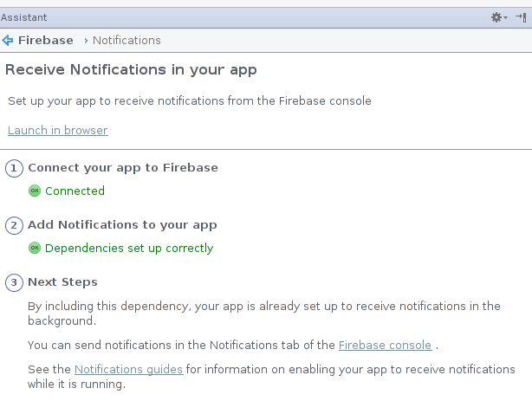Click the OK icon beside Dependencies set up correctly
The height and width of the screenshot is (401, 532).
point(35,248)
